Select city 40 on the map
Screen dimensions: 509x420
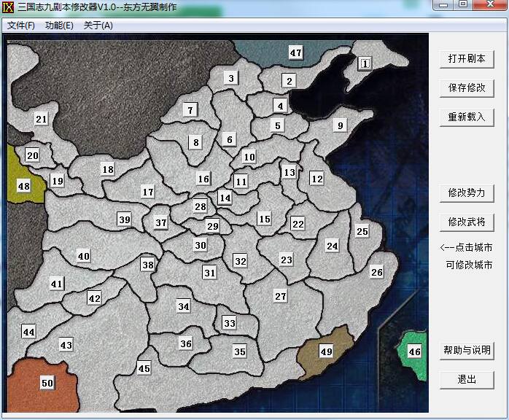point(83,257)
